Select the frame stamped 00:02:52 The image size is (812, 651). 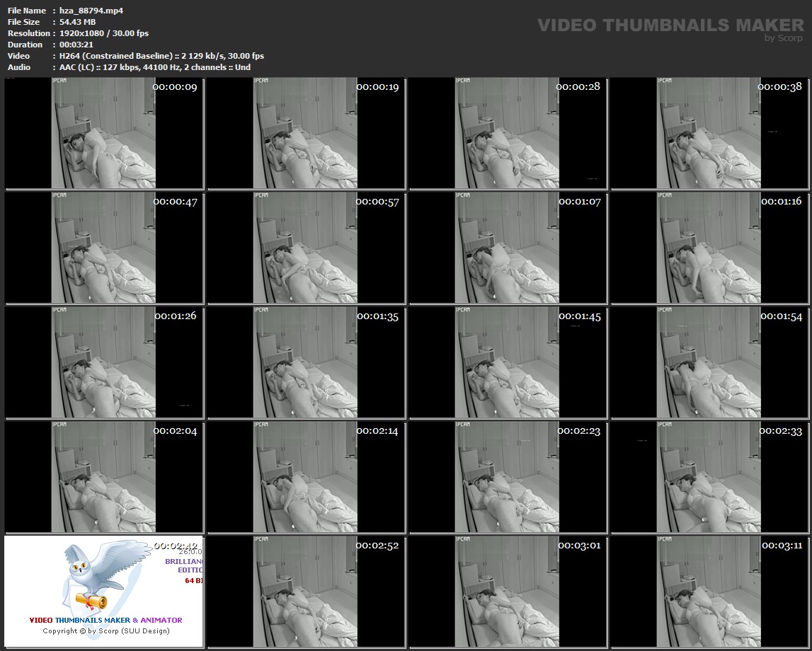306,592
